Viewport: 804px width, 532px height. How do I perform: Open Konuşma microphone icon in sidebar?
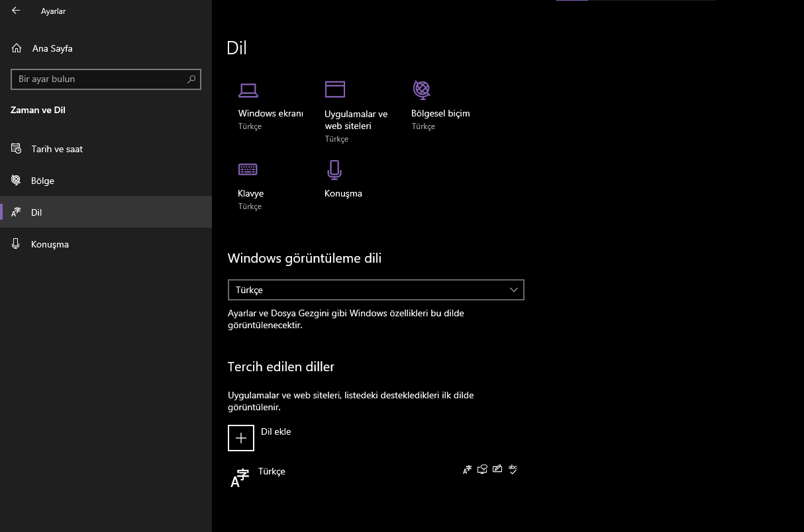pos(17,244)
